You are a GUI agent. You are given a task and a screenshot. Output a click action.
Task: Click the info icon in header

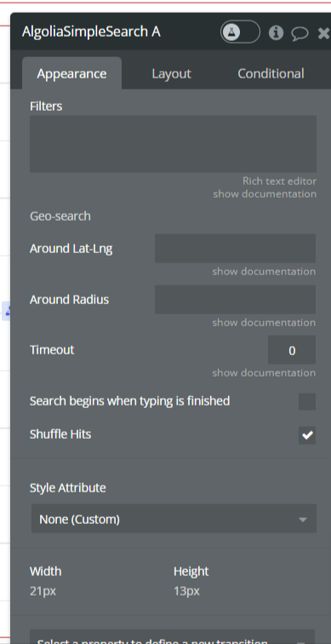tap(276, 32)
